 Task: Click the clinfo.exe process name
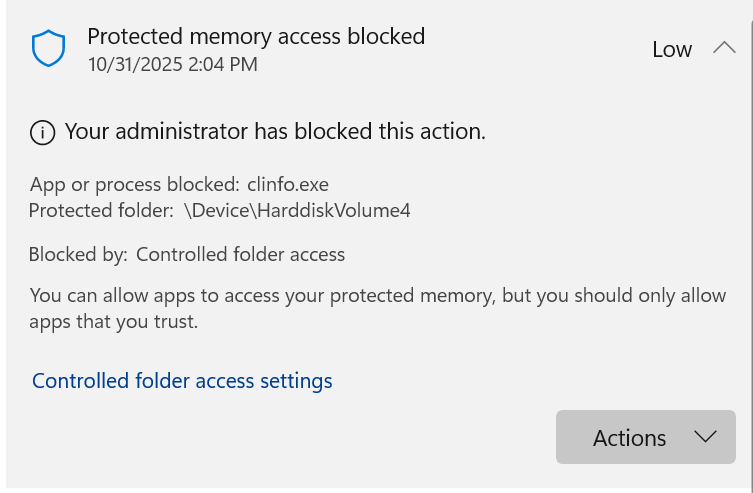(x=288, y=185)
